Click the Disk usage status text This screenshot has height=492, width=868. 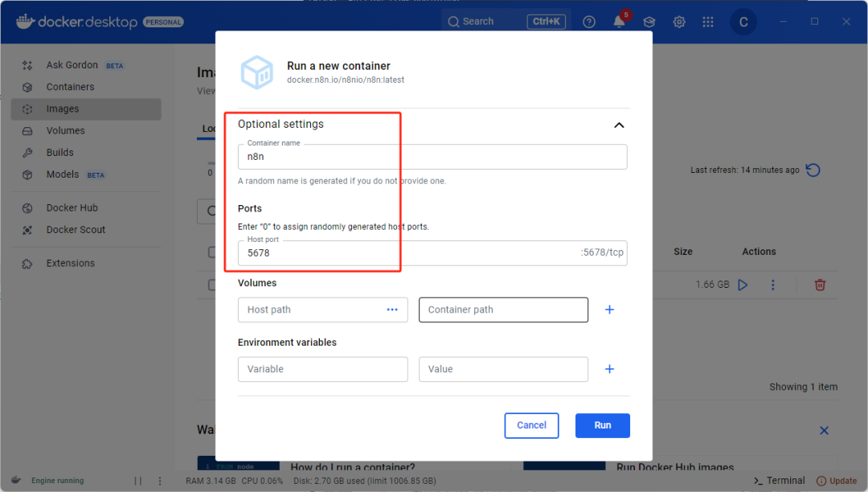[364, 481]
